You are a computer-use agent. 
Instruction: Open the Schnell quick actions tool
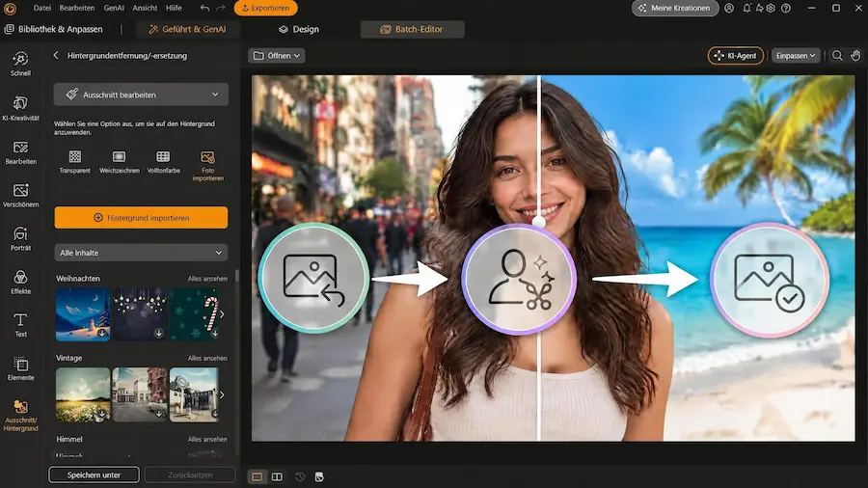[20, 64]
